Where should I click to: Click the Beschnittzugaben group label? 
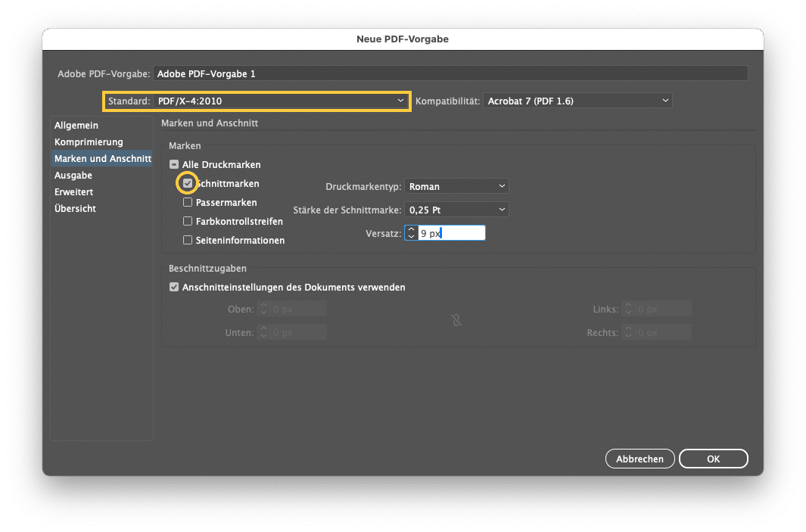coord(207,269)
